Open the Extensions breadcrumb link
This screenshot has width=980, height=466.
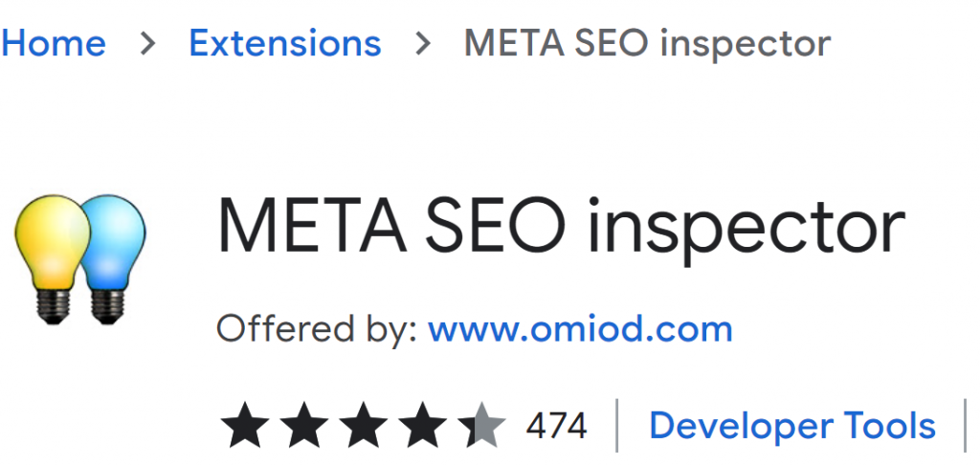tap(285, 43)
